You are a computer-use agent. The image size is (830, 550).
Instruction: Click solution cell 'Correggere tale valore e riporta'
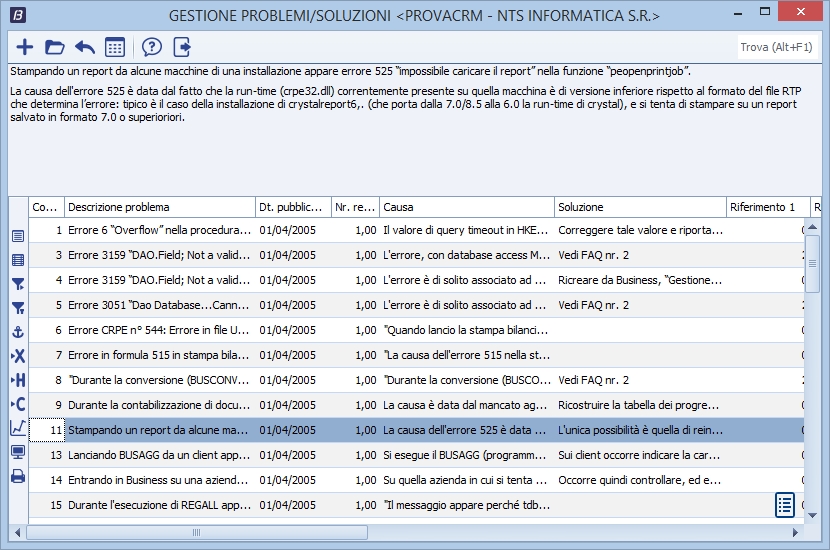[x=640, y=230]
